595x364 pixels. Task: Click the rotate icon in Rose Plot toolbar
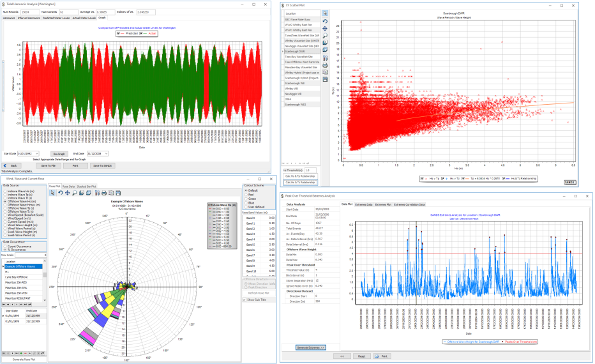coord(59,193)
